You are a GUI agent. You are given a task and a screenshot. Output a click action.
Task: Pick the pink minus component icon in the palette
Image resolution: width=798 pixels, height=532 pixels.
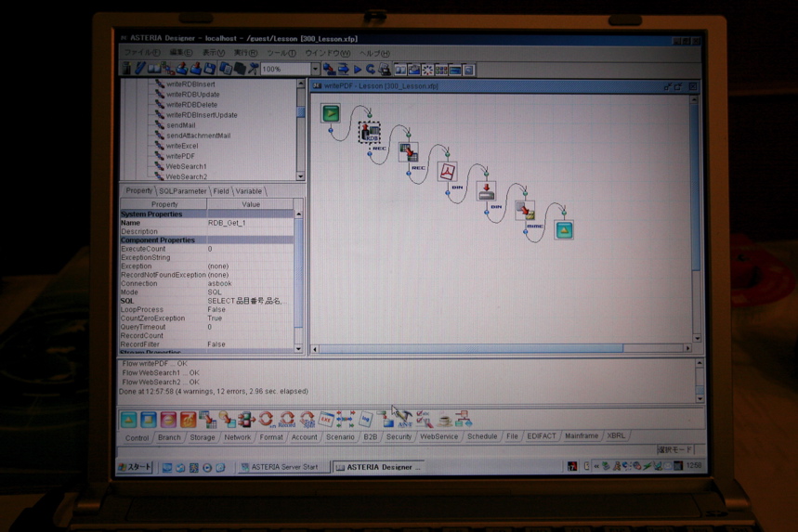[168, 420]
